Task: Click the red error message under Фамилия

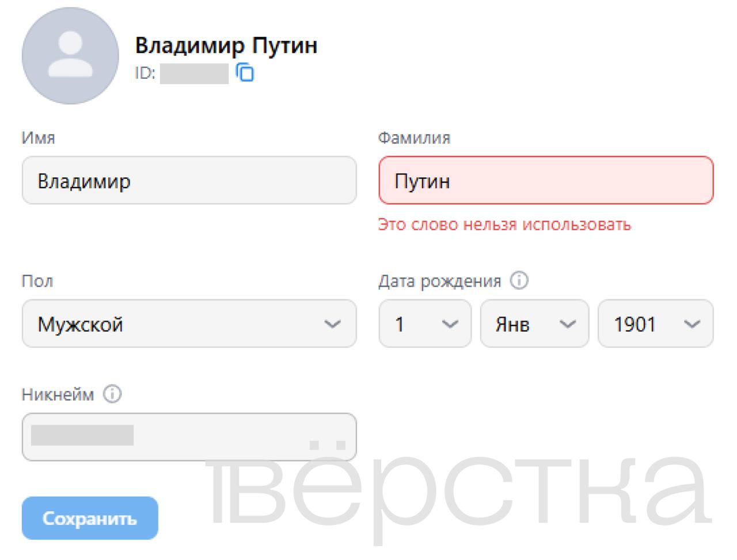Action: pos(504,224)
